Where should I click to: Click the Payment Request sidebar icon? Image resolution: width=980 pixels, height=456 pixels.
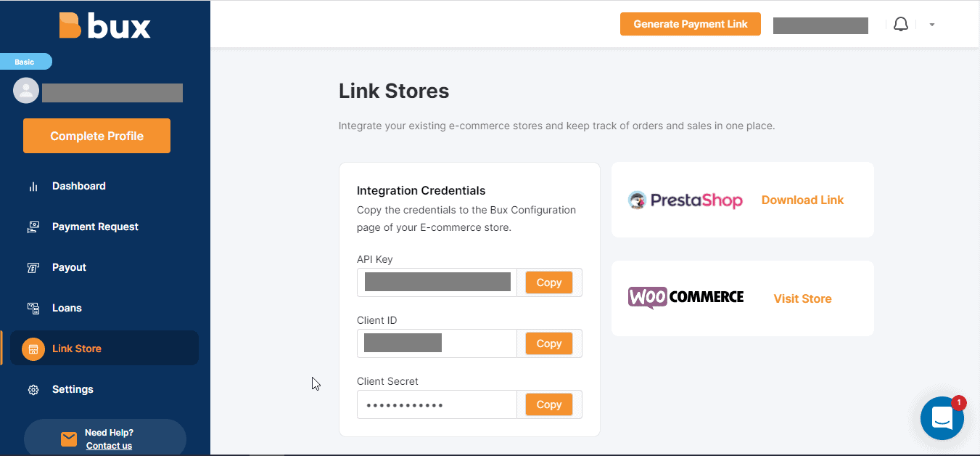click(33, 227)
